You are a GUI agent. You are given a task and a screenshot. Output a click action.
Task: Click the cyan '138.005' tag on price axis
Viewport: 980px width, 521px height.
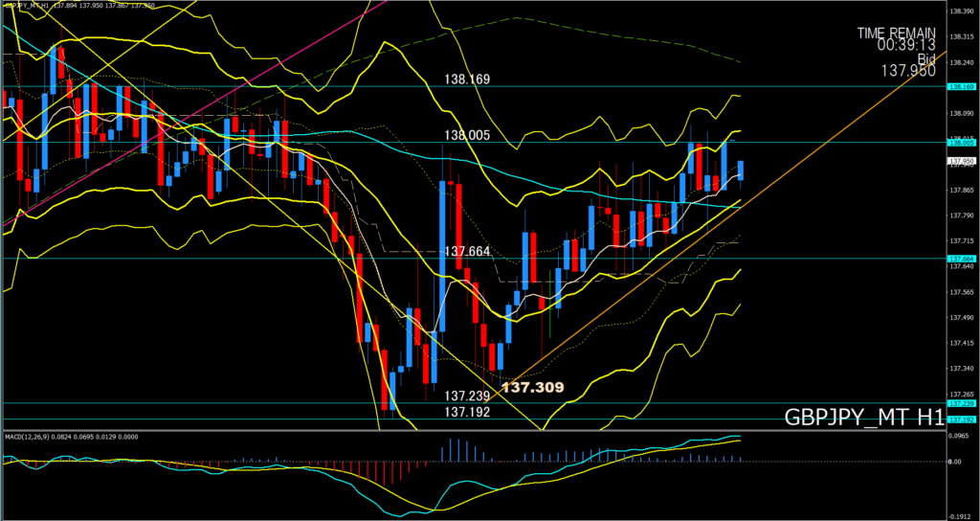pos(960,143)
